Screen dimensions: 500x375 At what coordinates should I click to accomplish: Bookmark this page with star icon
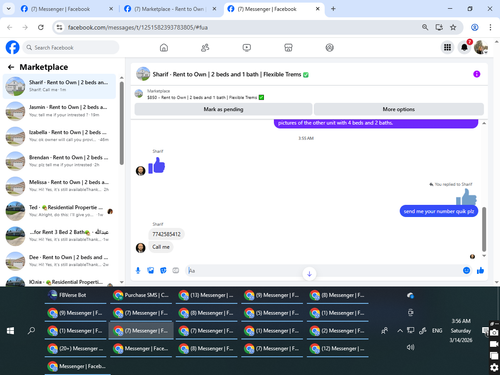pos(453,27)
